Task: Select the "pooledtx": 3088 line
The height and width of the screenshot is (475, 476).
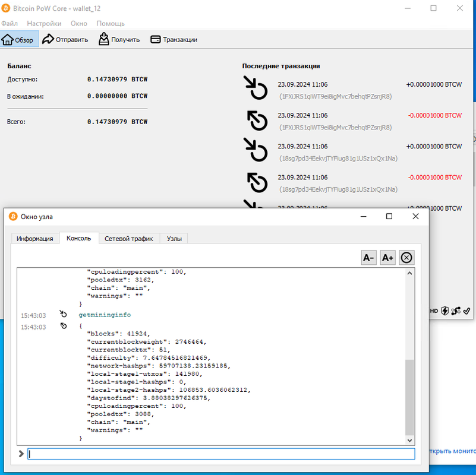Action: click(121, 414)
